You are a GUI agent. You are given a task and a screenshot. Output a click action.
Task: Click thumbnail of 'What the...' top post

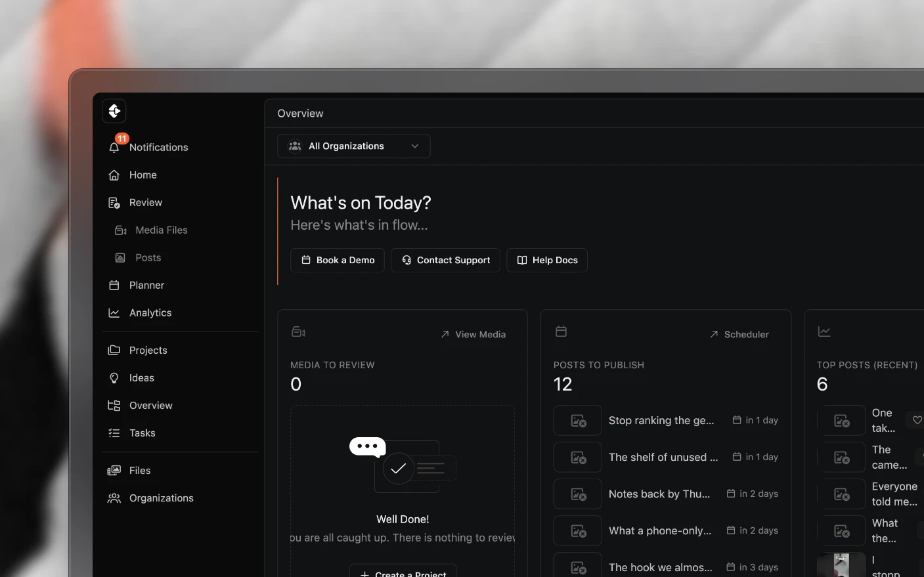coord(841,531)
